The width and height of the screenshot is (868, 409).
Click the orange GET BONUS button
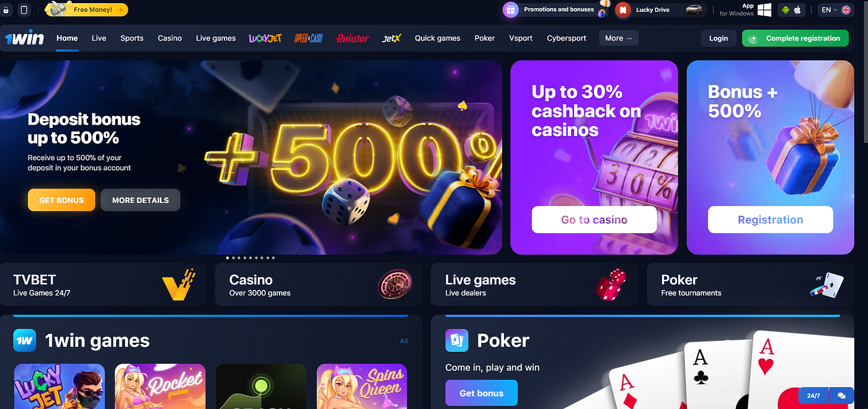(61, 200)
